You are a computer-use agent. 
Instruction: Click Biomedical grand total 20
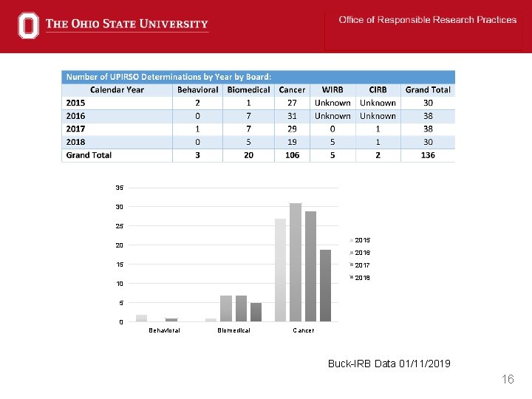click(x=249, y=155)
